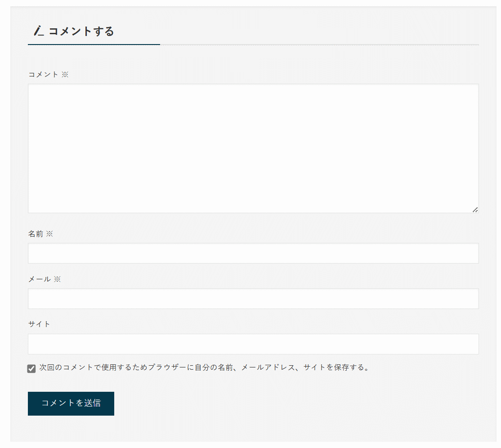Screen dimensions: 501x448
Task: Click the サイト field label
Action: [39, 323]
